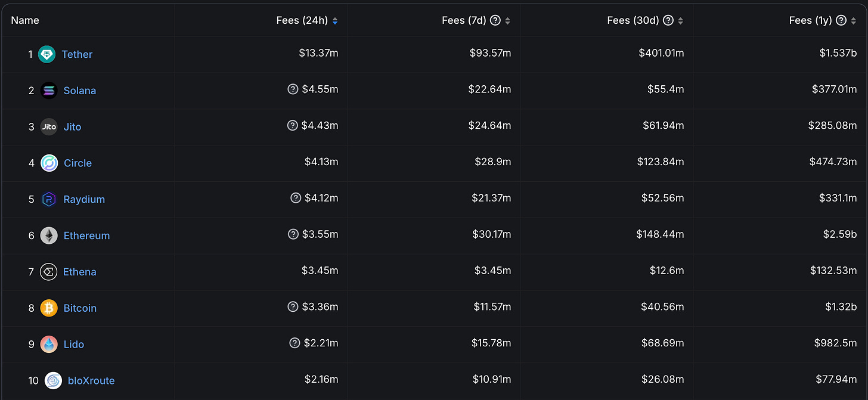
Task: Click the Raydium logo icon
Action: point(49,200)
